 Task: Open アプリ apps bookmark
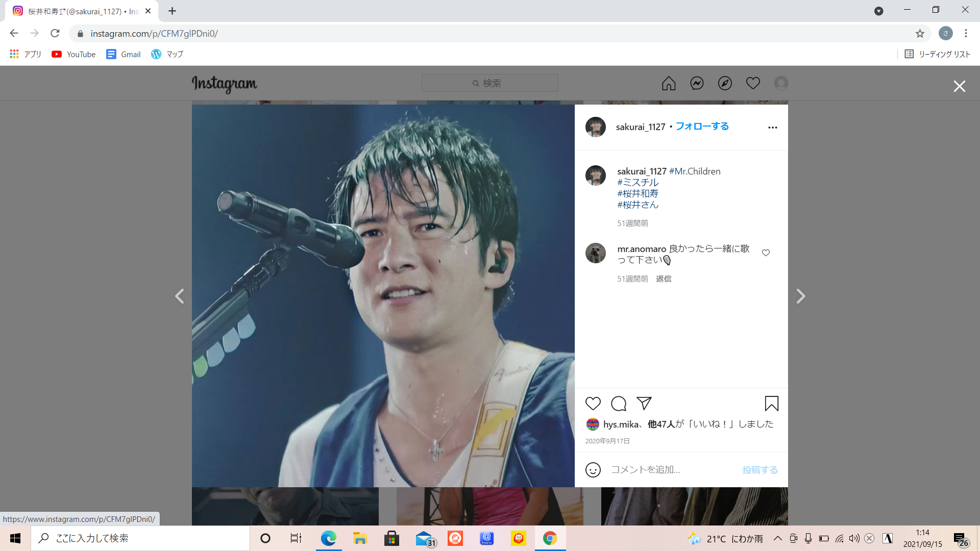26,54
